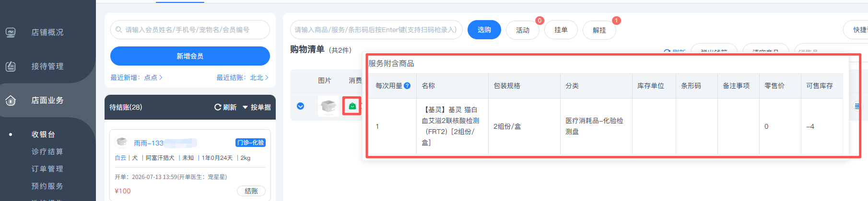Click the 结账 button on 雨雨 order card
Viewport: 868px width, 201px height.
251,191
